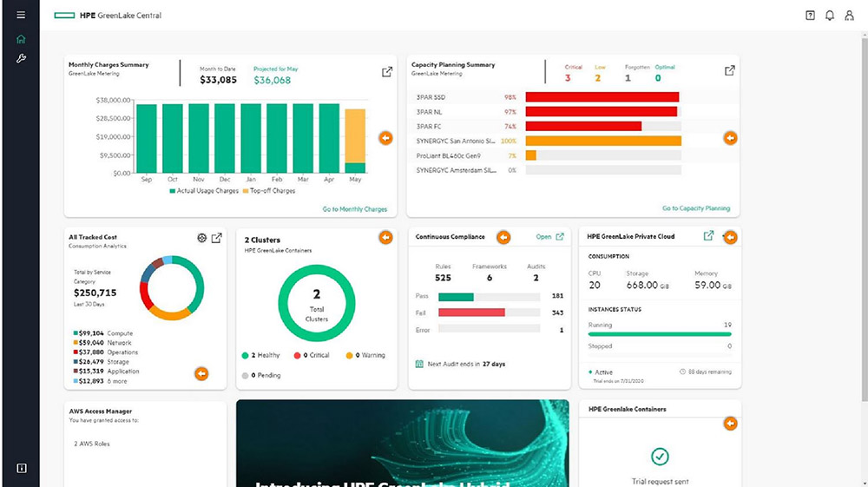868x487 pixels.
Task: Click the Introducing HPE GreenLake banner image
Action: [403, 444]
